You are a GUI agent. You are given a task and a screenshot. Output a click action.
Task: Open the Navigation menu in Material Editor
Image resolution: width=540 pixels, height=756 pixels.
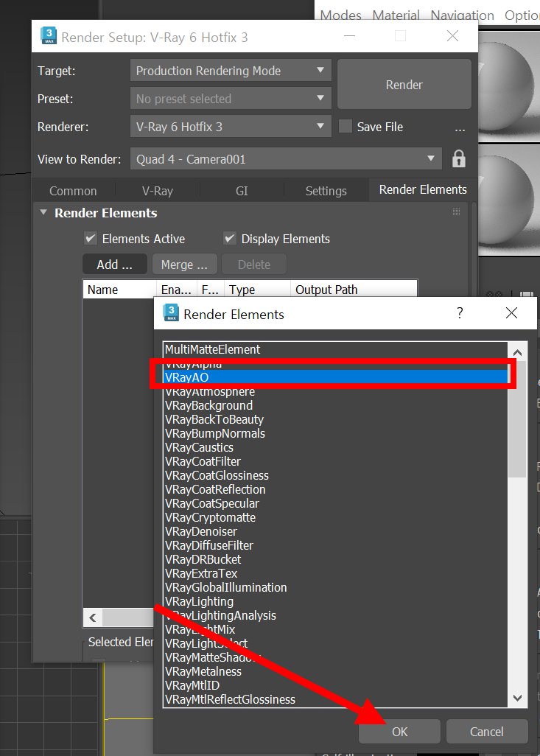coord(462,15)
